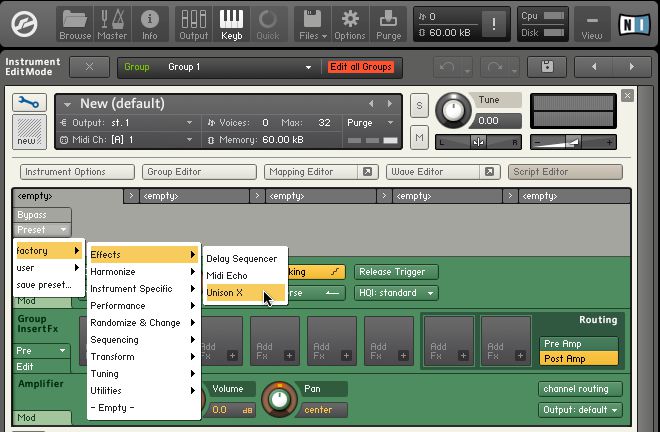660x432 pixels.
Task: Save the instrument with disk icon
Action: pyautogui.click(x=547, y=67)
